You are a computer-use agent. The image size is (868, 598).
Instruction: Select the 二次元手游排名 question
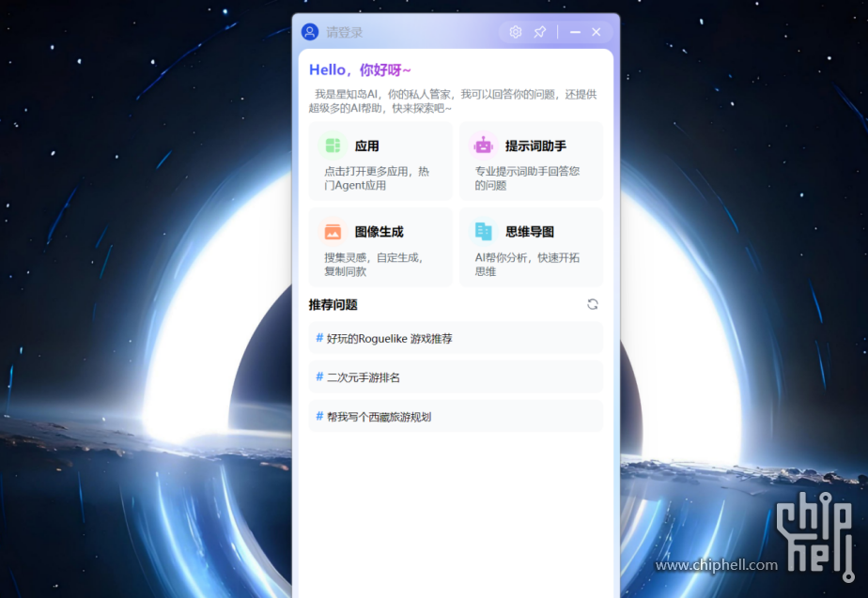(x=456, y=377)
